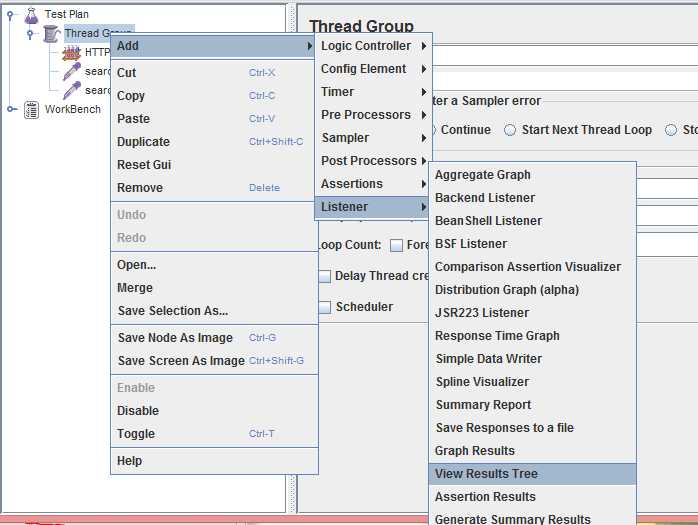Choose Paste from the context menu
Screen dimensions: 698x525
coord(213,119)
